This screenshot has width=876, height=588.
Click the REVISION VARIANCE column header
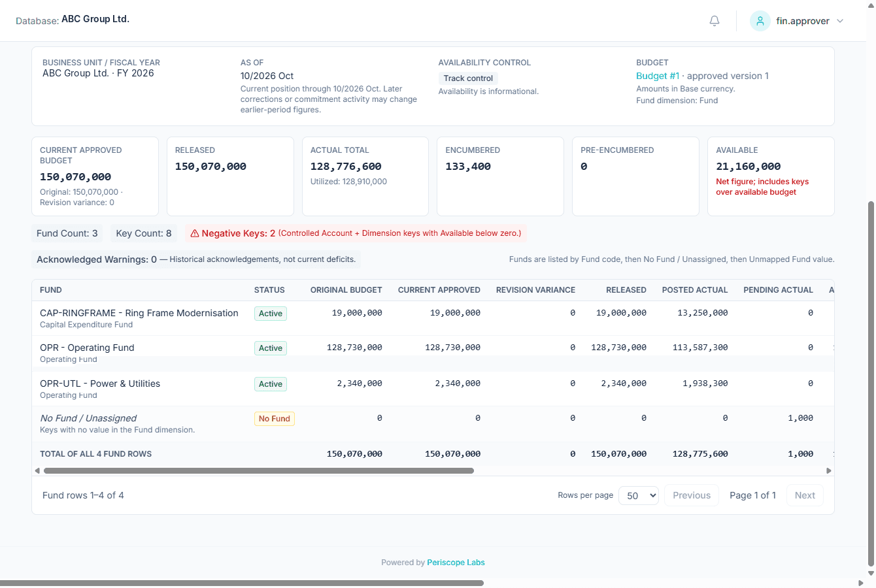click(x=536, y=290)
